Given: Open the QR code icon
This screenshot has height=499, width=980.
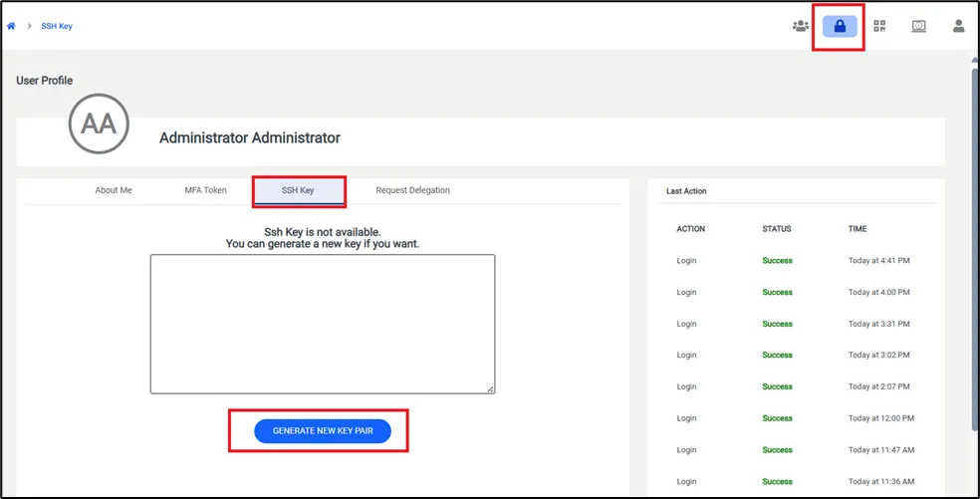Looking at the screenshot, I should tap(880, 26).
